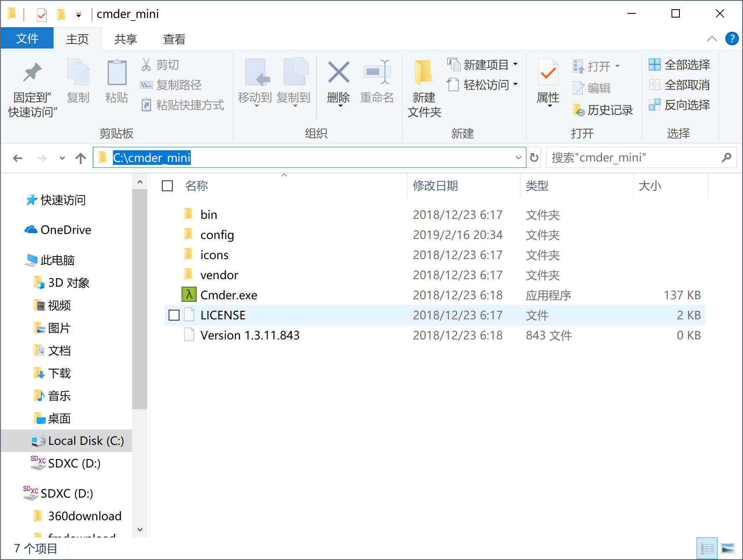Click Copy path (复制路径) icon
The width and height of the screenshot is (743, 560).
[x=146, y=85]
